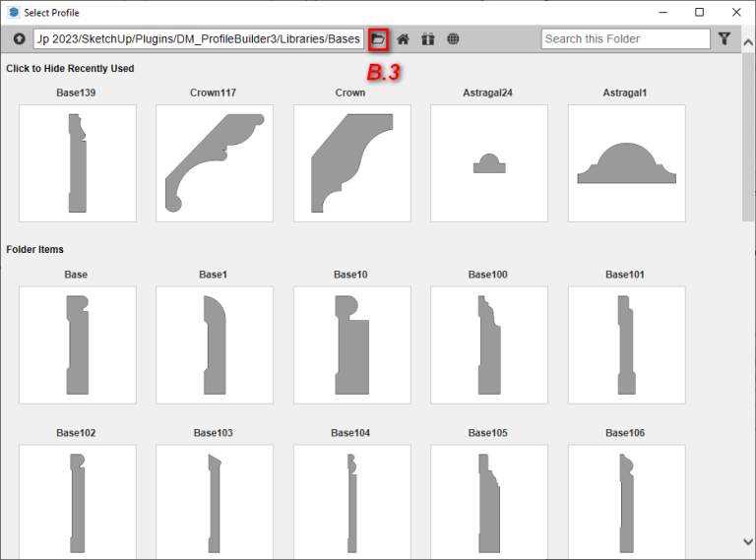Minimize the Select Profile window
The image size is (756, 560).
(x=663, y=12)
